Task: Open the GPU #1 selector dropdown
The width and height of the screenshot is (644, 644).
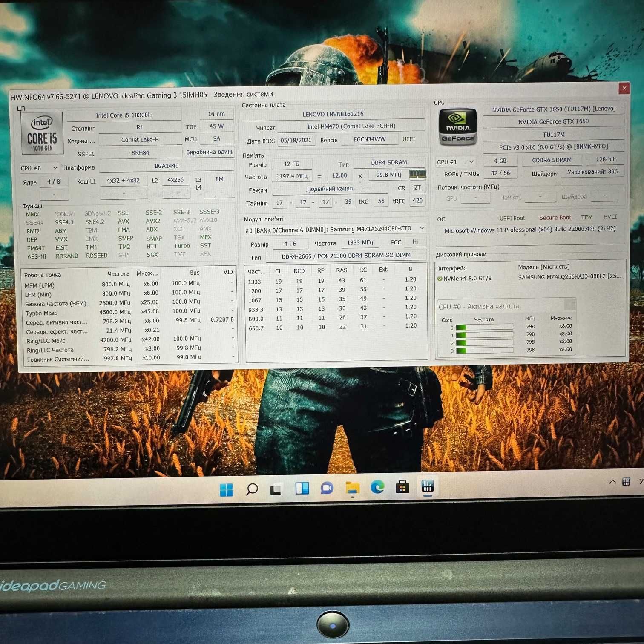Action: pos(455,162)
